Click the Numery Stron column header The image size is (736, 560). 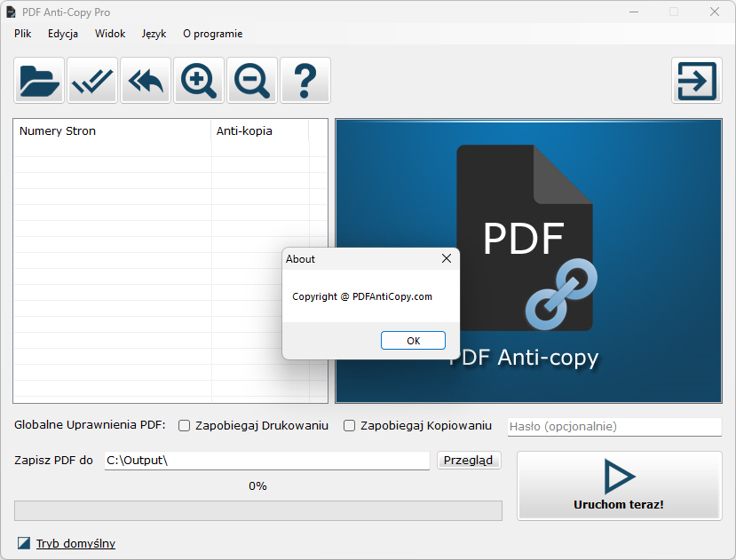coord(113,131)
